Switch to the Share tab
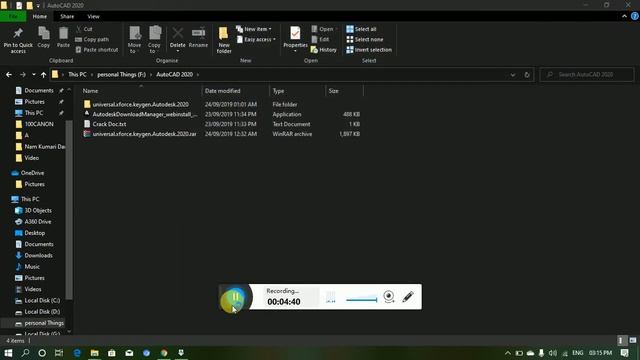The height and width of the screenshot is (360, 640). (67, 16)
